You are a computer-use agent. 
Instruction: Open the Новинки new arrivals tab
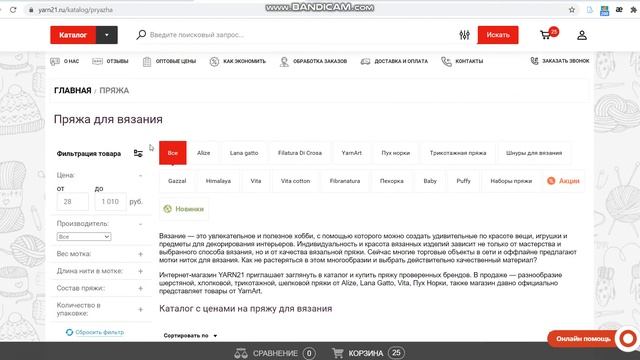click(184, 209)
